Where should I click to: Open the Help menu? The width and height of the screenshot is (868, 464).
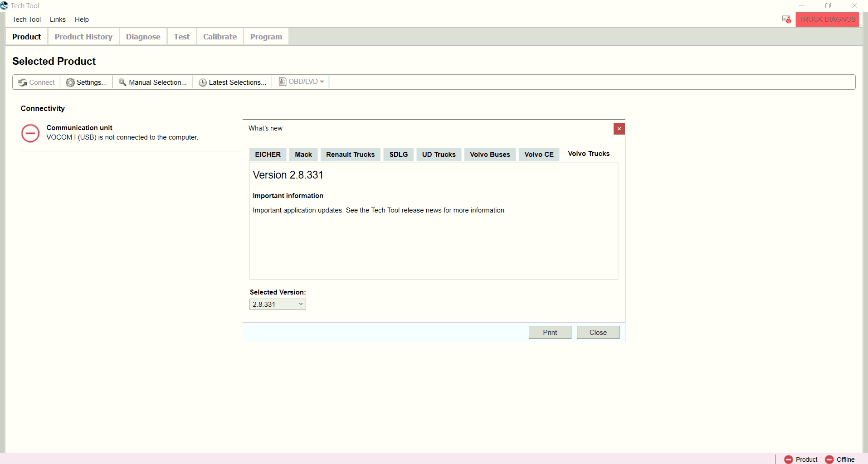click(x=82, y=19)
